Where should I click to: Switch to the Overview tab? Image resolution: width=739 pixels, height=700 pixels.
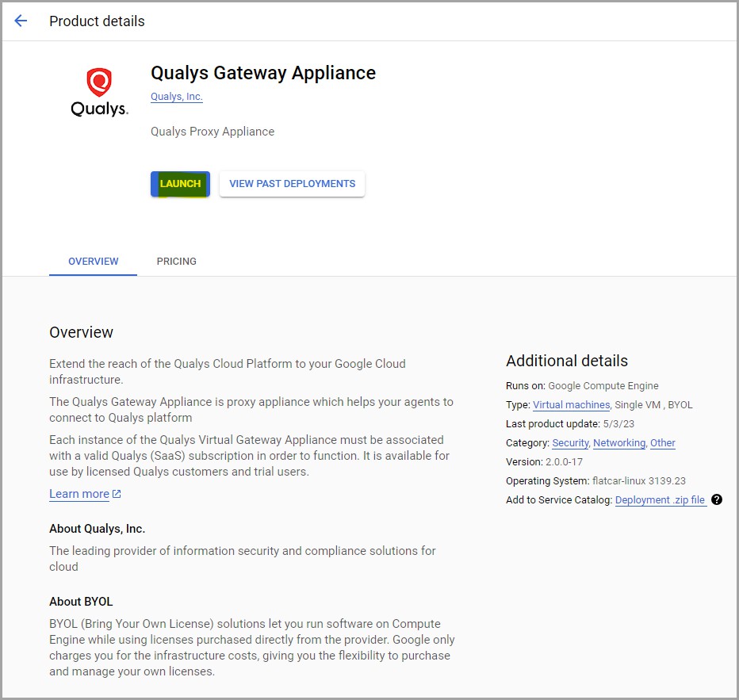tap(94, 262)
